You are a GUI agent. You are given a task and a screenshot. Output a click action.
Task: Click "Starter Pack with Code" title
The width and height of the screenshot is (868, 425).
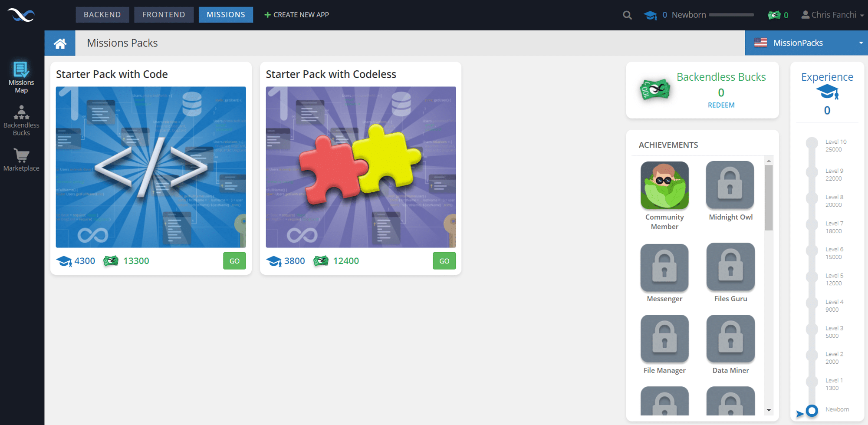click(112, 74)
